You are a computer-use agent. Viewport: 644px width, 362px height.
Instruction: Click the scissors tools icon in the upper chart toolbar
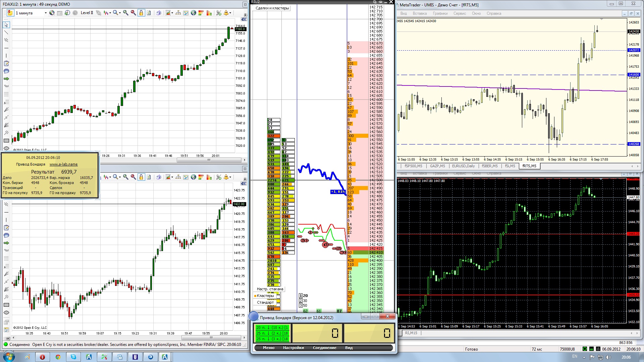point(219,13)
